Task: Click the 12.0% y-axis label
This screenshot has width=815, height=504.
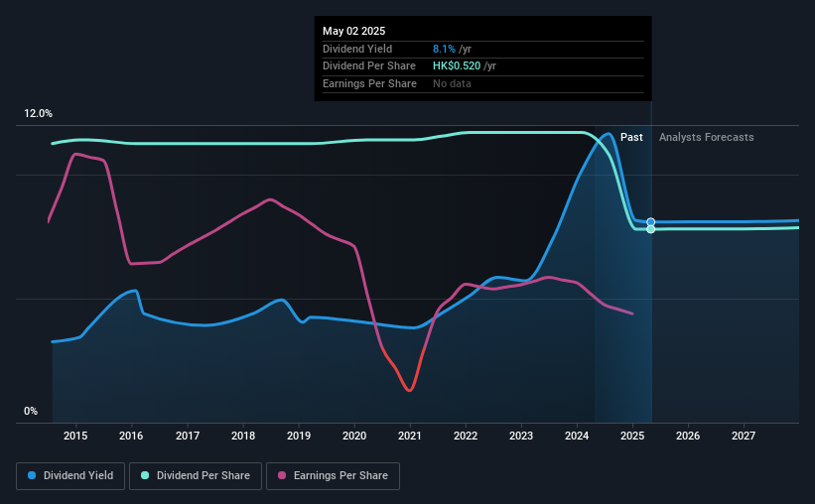Action: coord(38,114)
